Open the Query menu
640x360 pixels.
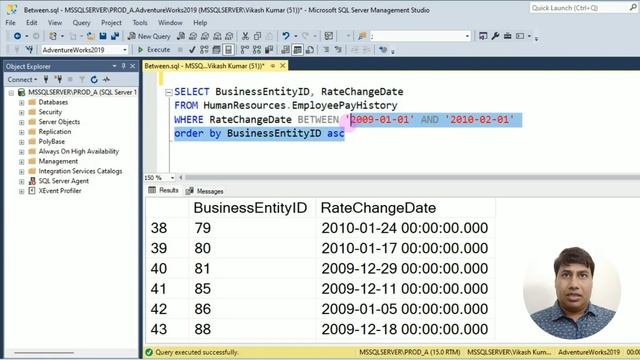coord(81,23)
